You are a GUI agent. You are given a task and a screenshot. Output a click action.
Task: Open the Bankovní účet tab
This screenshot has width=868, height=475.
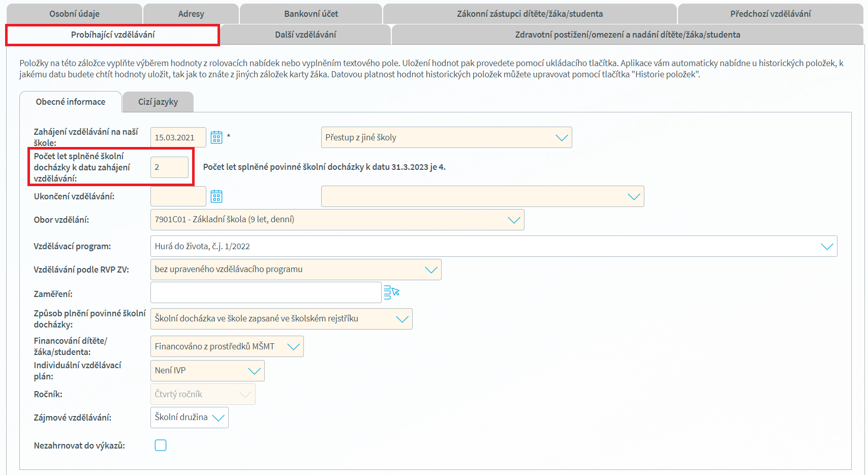(x=311, y=14)
